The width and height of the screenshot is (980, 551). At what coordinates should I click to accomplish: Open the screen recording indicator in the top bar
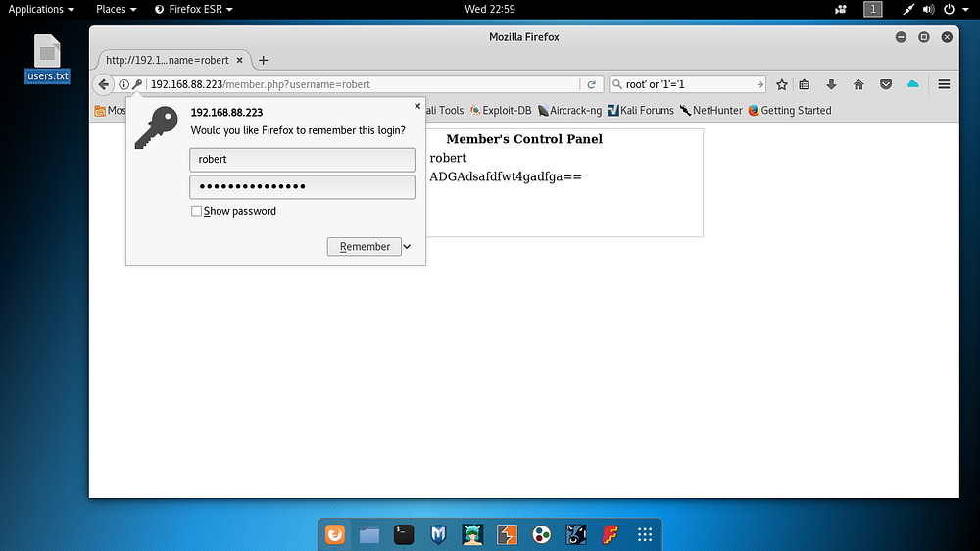(x=841, y=9)
